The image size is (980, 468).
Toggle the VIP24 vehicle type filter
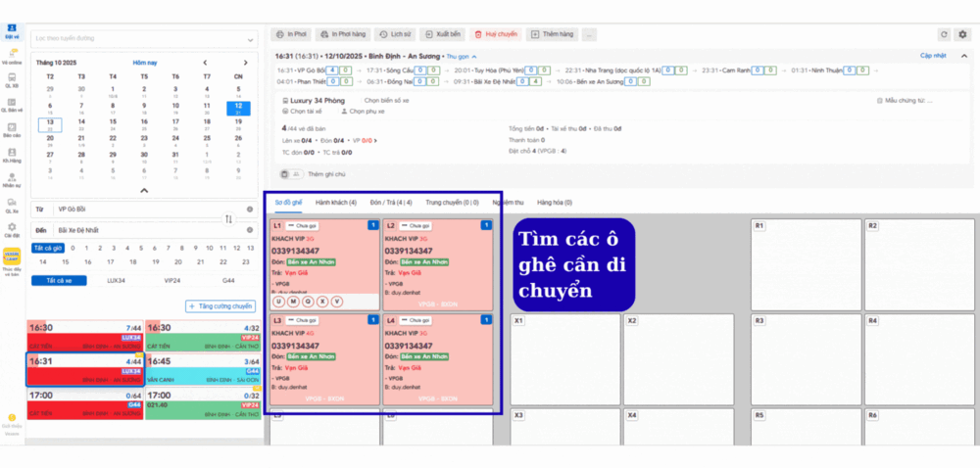point(171,280)
